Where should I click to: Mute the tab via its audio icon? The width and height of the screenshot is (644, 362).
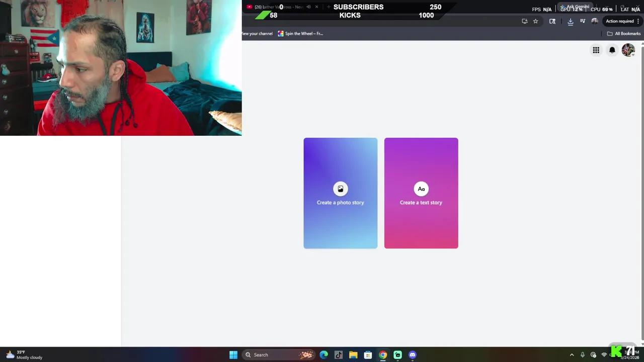308,7
